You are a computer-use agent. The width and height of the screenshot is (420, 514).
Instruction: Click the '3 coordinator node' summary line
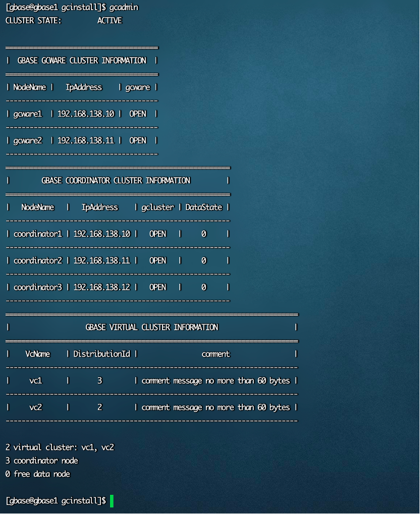[41, 461]
